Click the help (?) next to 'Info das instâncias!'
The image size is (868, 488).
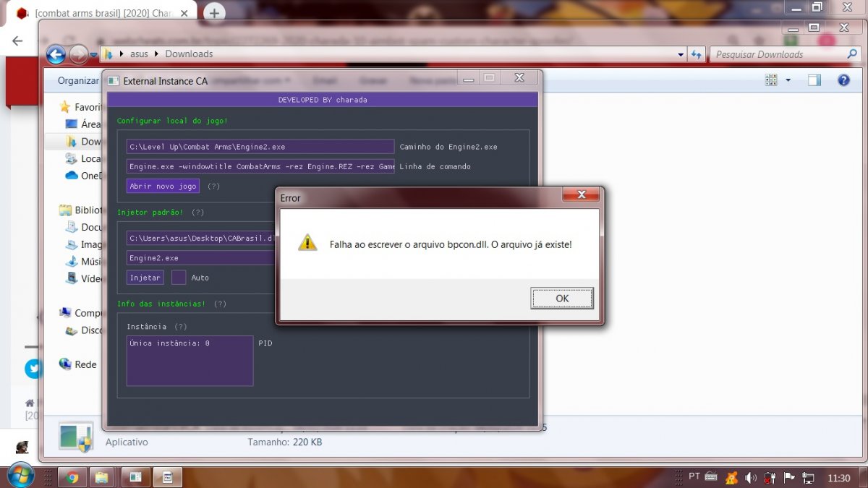[x=220, y=304]
